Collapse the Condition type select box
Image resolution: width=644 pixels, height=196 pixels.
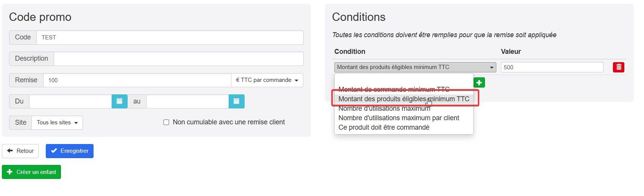[x=415, y=67]
